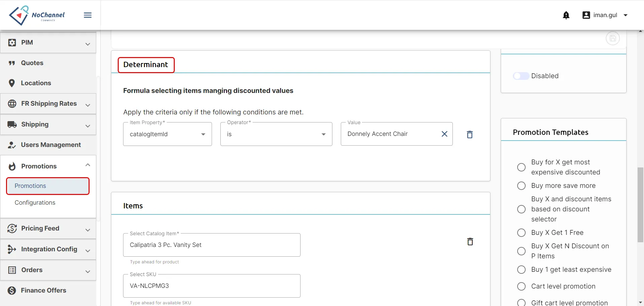The height and width of the screenshot is (306, 644).
Task: Click the PIM sidebar icon
Action: point(12,43)
